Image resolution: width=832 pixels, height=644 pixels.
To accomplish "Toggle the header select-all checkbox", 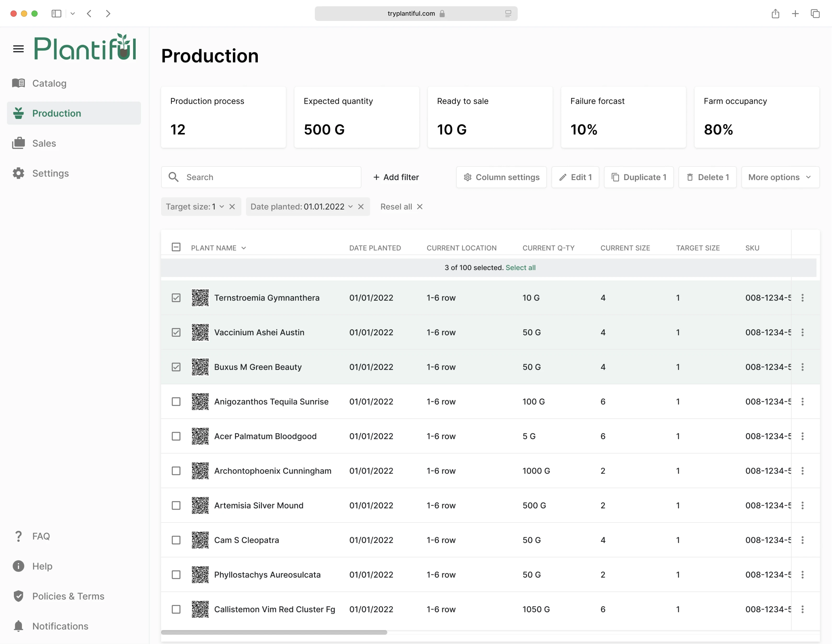I will point(176,247).
